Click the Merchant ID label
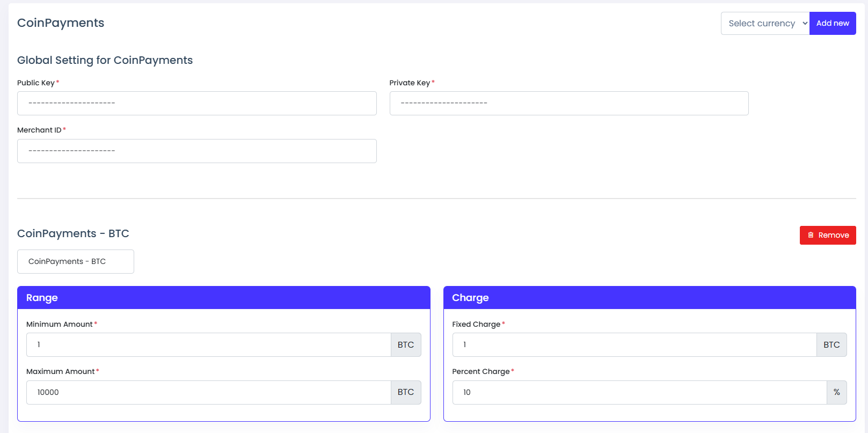 [x=39, y=130]
